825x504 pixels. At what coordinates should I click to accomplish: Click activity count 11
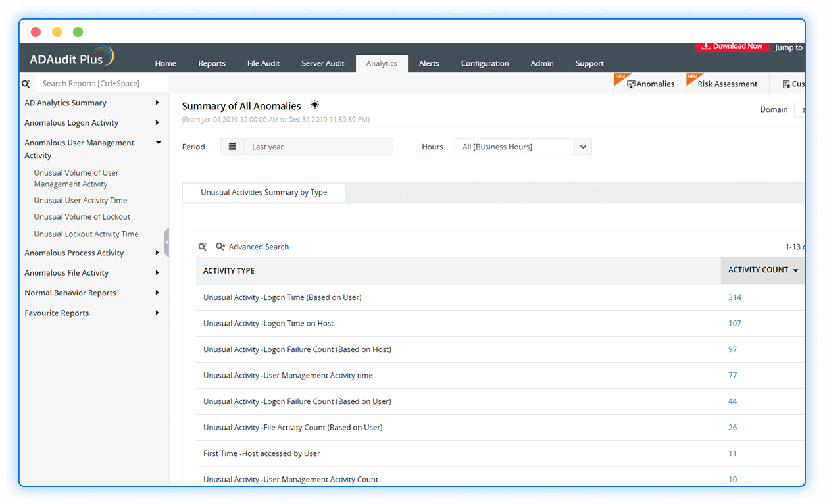pyautogui.click(x=732, y=453)
